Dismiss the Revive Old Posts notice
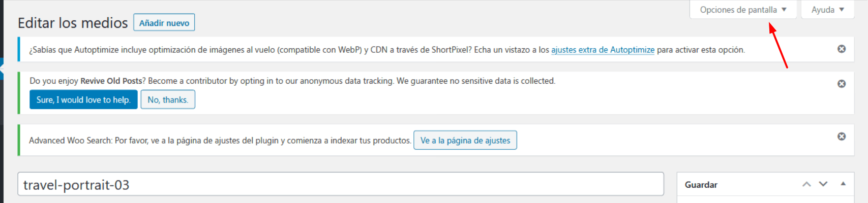868x203 pixels. (x=842, y=84)
